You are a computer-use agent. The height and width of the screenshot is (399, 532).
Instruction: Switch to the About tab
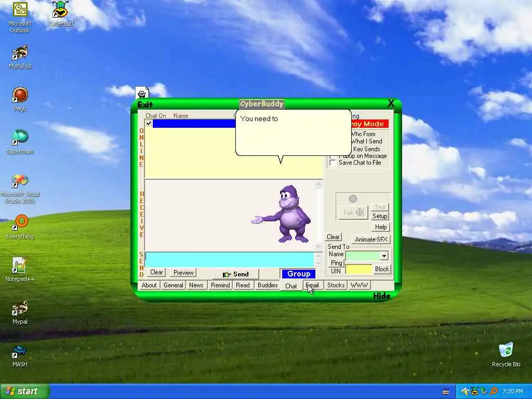[x=149, y=285]
